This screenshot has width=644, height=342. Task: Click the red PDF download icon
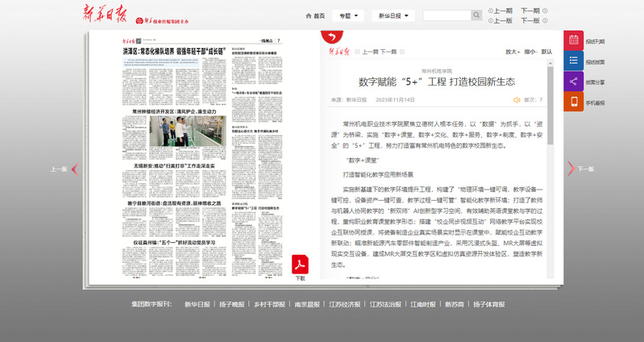pos(300,264)
